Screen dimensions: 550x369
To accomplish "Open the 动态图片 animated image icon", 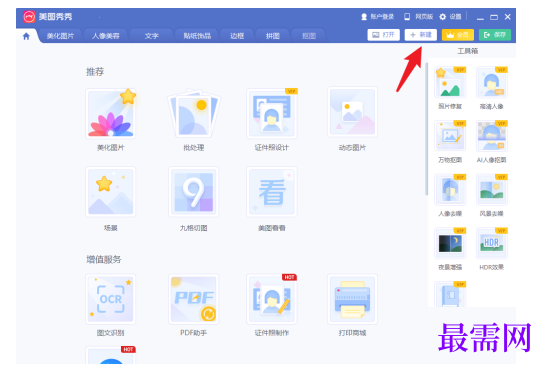I will [352, 112].
